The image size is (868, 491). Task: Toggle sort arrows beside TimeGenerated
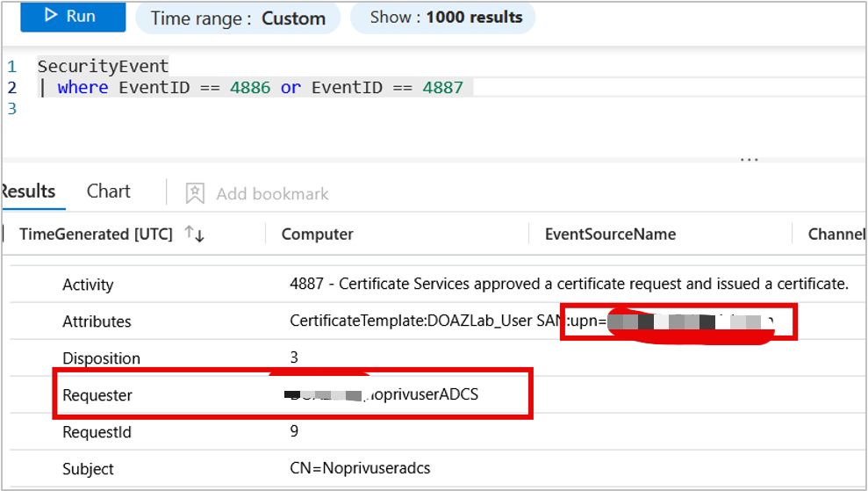(193, 235)
